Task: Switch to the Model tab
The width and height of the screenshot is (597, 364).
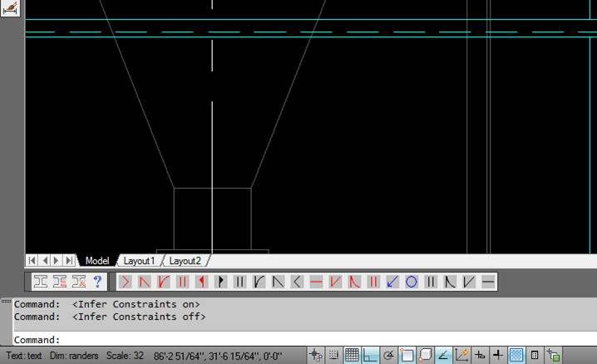Action: coord(97,261)
